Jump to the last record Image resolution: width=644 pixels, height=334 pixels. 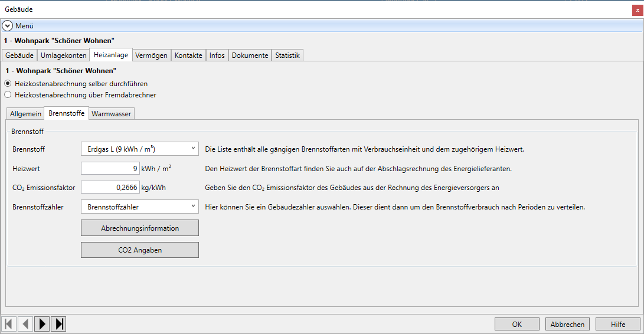(x=58, y=324)
